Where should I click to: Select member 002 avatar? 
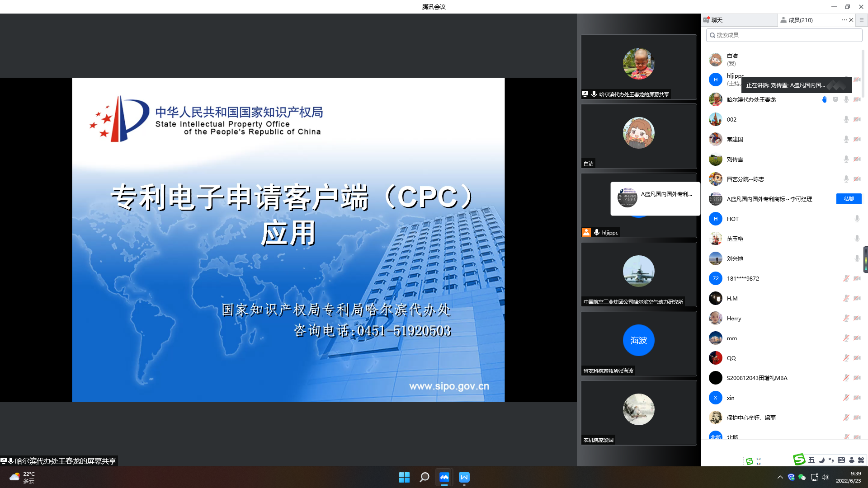click(x=716, y=119)
